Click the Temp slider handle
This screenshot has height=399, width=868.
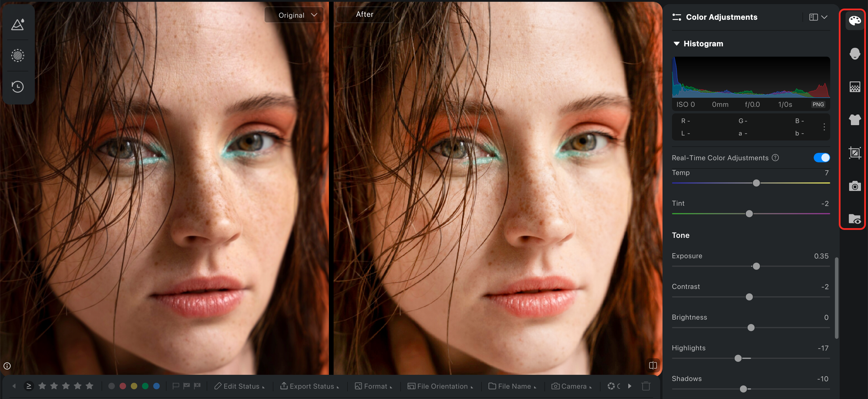click(x=756, y=183)
